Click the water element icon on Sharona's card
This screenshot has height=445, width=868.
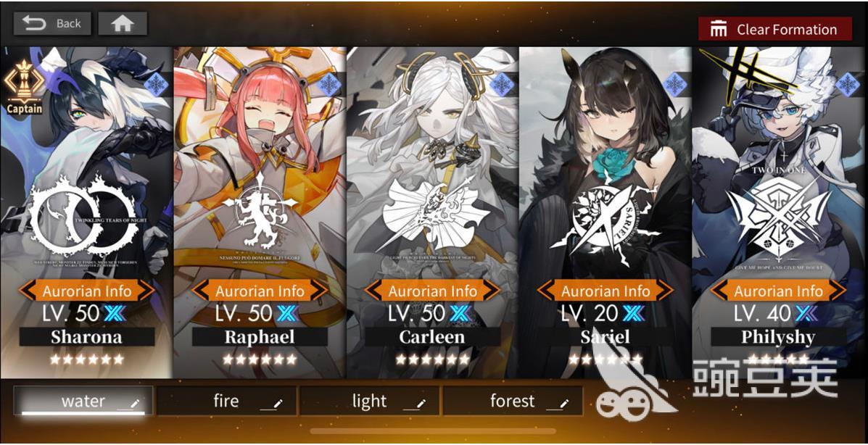(x=157, y=85)
